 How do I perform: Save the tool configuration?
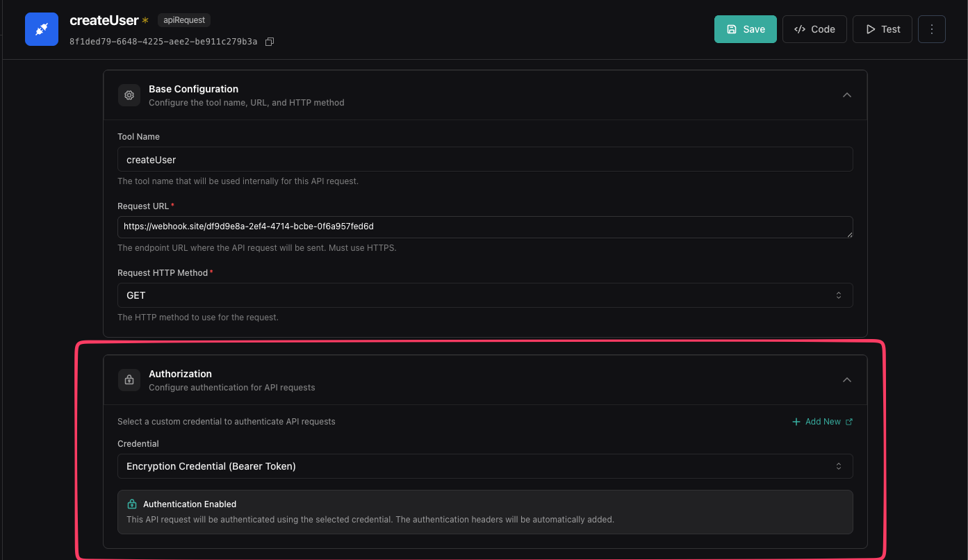(x=745, y=28)
